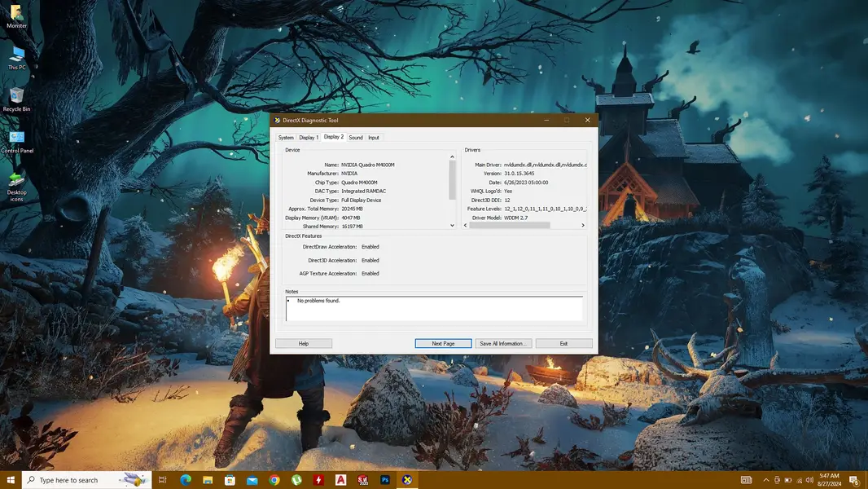Screen dimensions: 868x489
Task: Open the red lightning bolt taskbar app
Action: click(x=318, y=479)
